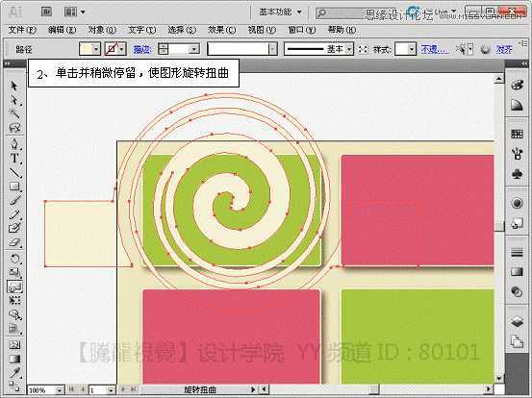Open the artboard number dropdown
Screen dimensions: 532x398
(111, 390)
